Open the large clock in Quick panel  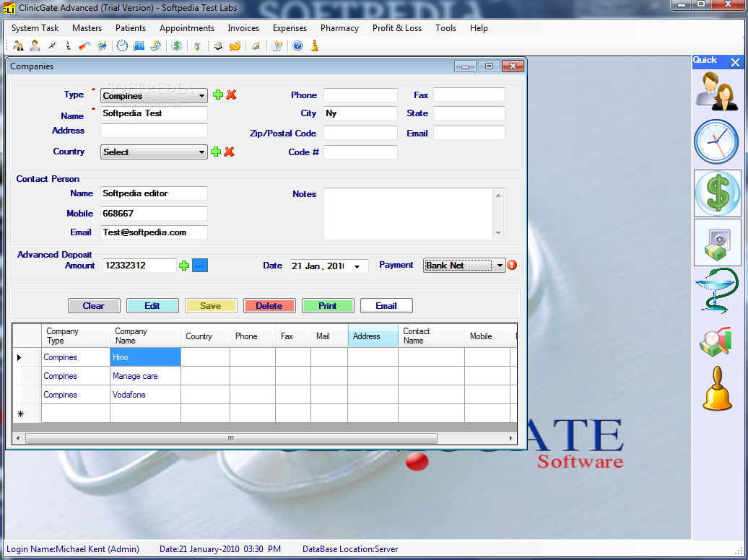pyautogui.click(x=716, y=141)
